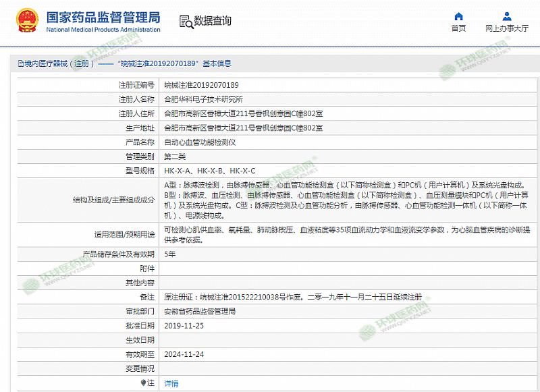Click the 首页 house icon
540x392 pixels.
[x=458, y=16]
